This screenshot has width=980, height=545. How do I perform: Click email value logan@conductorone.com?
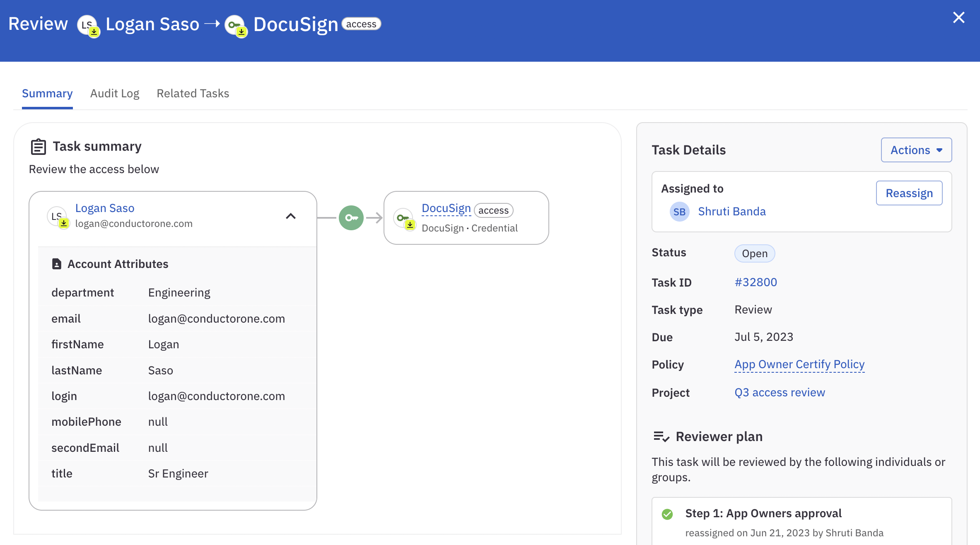click(217, 319)
